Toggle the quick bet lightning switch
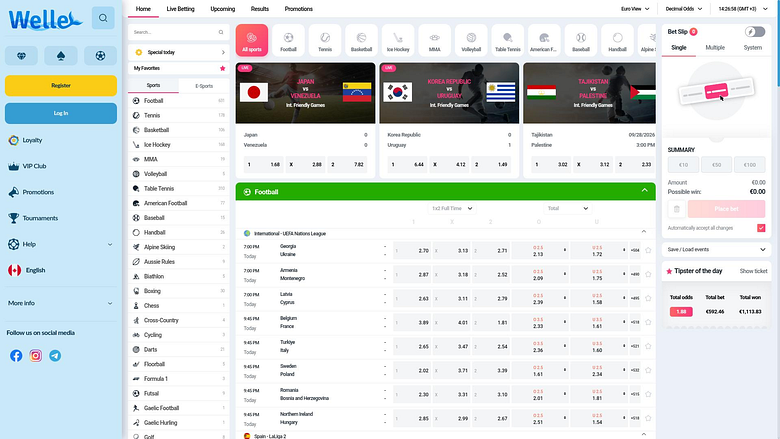Screen dimensions: 780x439 pyautogui.click(x=755, y=32)
